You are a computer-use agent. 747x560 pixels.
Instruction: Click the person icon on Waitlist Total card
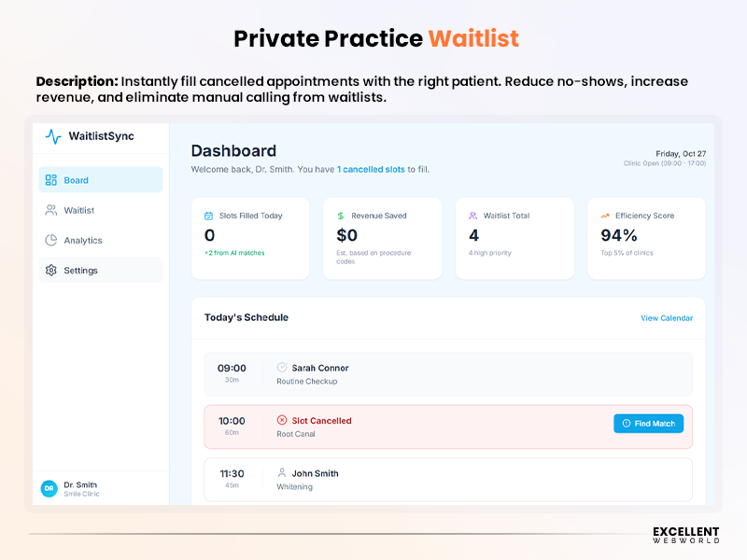(x=471, y=215)
